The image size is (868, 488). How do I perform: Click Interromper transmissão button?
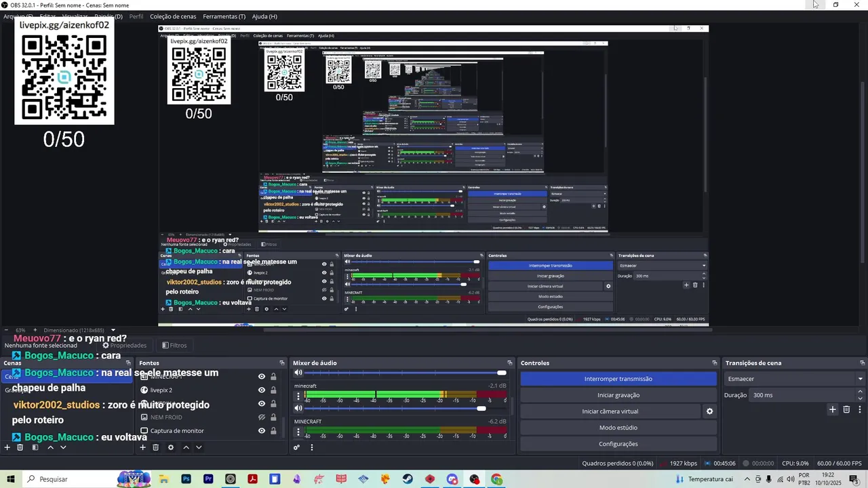click(618, 379)
